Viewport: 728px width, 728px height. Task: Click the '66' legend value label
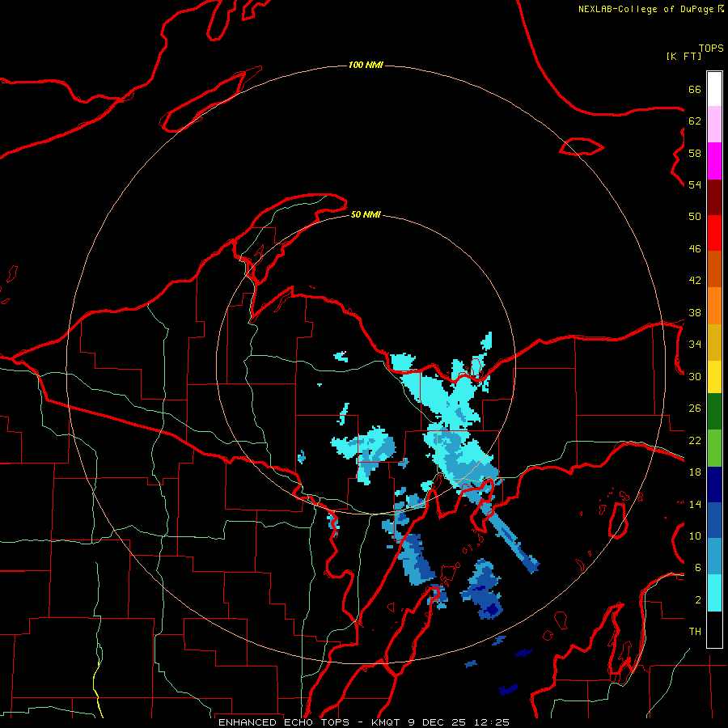(x=695, y=90)
